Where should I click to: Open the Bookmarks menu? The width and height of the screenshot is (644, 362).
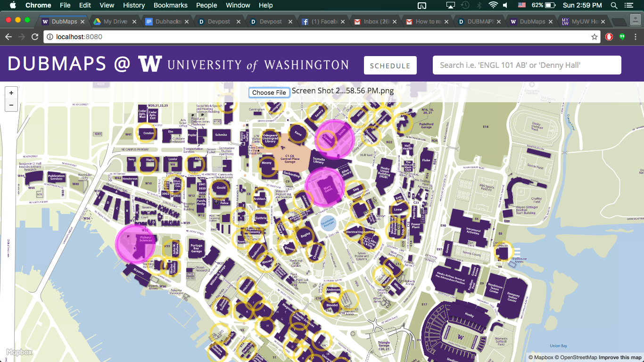tap(171, 5)
